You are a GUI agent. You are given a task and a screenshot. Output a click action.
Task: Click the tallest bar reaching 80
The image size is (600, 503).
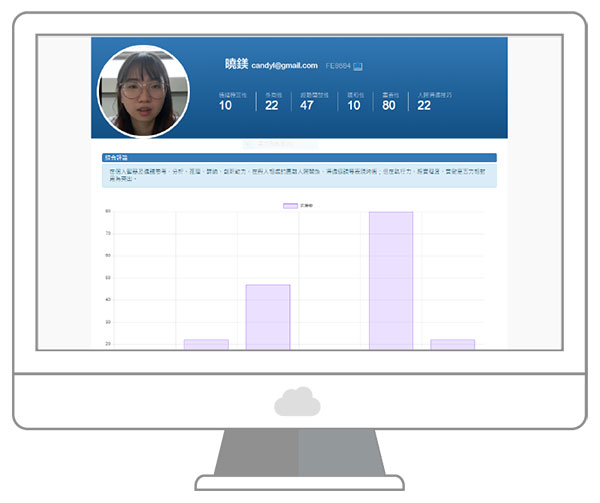pos(390,280)
